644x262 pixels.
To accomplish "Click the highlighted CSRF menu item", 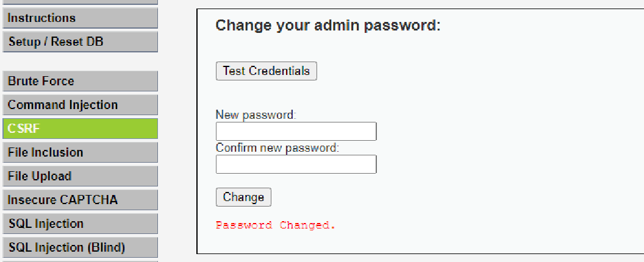I will point(79,129).
